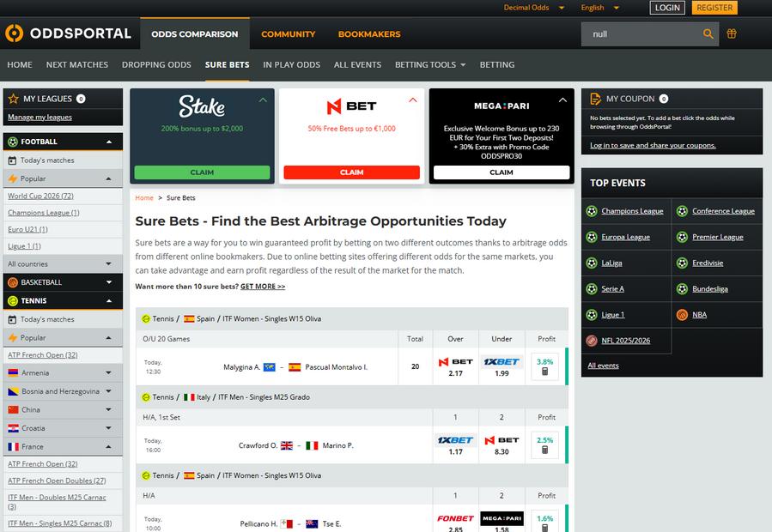Click the search magnifier icon
772x532 pixels.
708,34
